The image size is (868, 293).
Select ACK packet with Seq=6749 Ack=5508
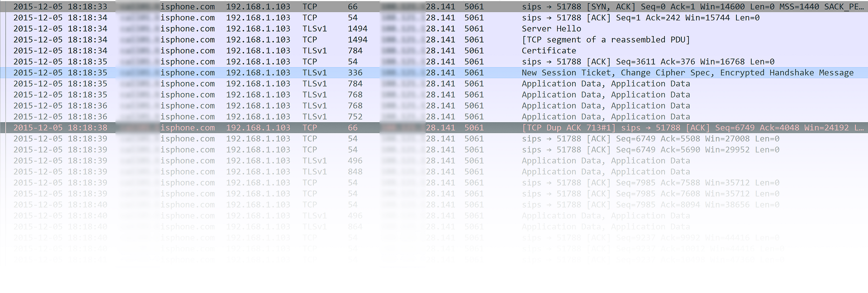pyautogui.click(x=434, y=139)
